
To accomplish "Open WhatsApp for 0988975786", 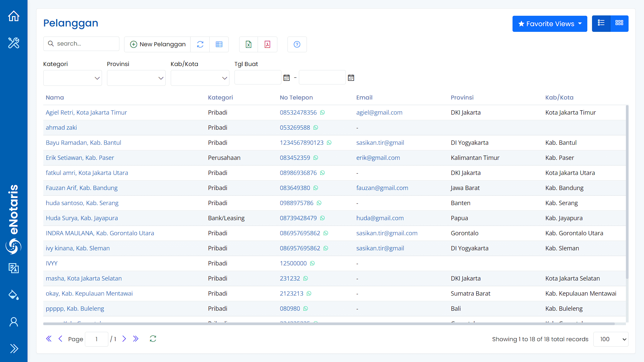I will click(319, 203).
